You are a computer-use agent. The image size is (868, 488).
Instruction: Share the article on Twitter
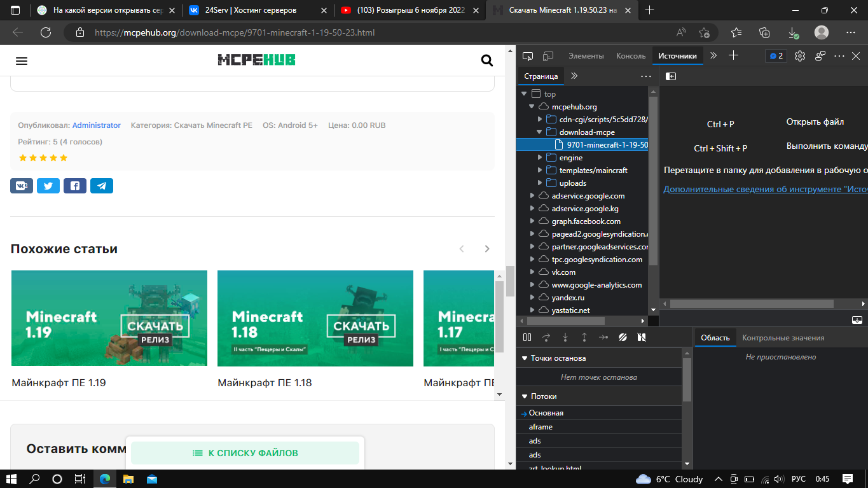click(x=48, y=186)
